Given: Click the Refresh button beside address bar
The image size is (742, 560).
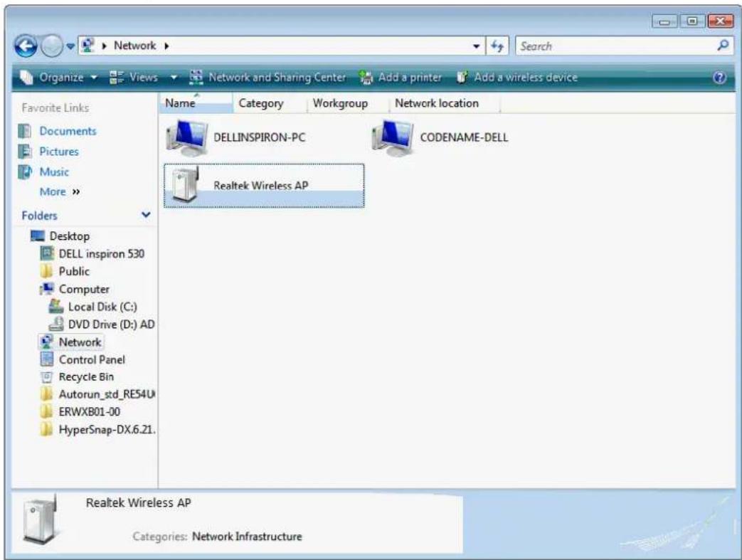Looking at the screenshot, I should coord(497,46).
